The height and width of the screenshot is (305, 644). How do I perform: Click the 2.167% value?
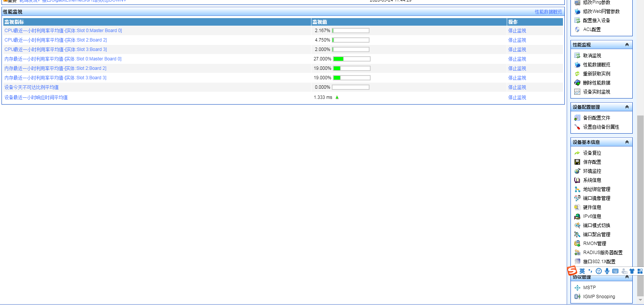pos(322,31)
